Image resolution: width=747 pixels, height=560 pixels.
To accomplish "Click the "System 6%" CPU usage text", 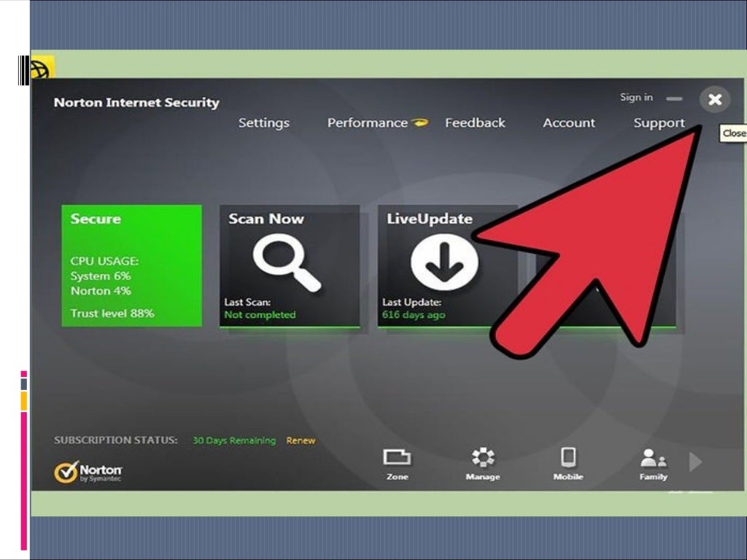I will click(101, 276).
